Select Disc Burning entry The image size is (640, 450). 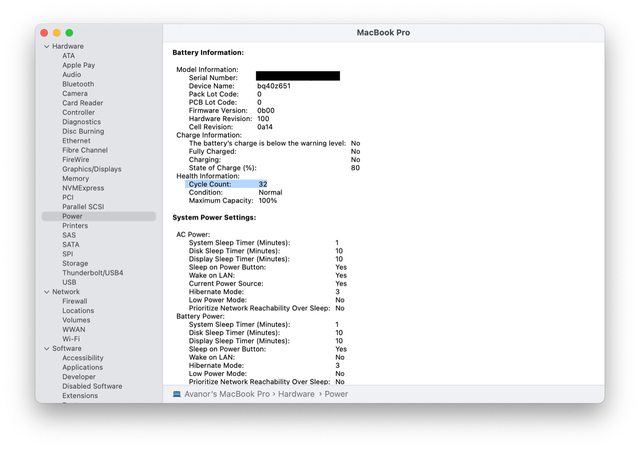(83, 131)
